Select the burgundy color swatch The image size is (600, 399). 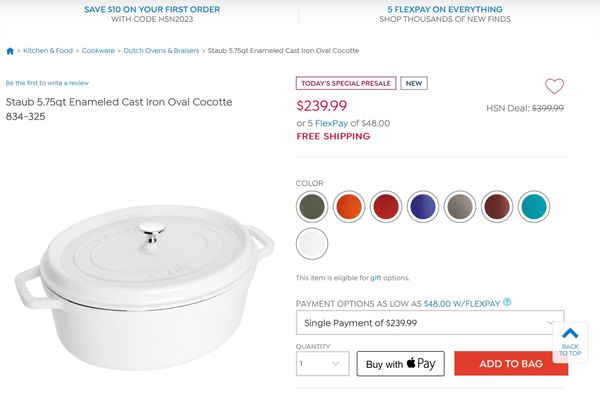click(497, 207)
